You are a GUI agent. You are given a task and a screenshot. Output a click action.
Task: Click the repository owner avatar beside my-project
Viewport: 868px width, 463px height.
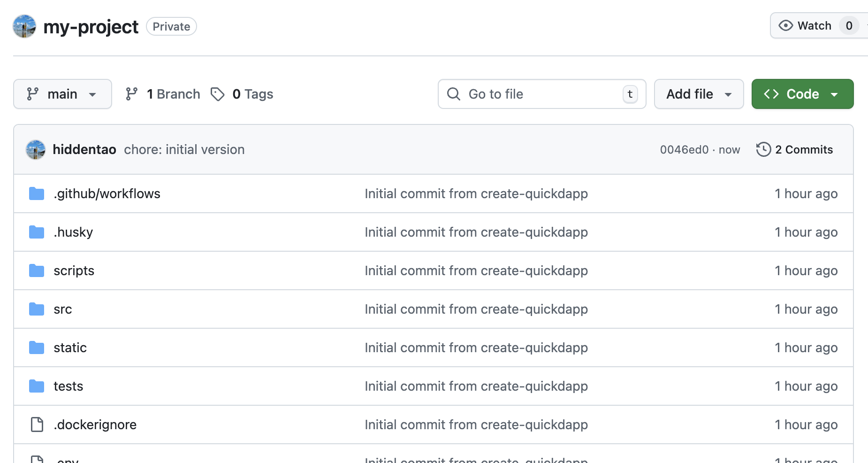(x=24, y=26)
